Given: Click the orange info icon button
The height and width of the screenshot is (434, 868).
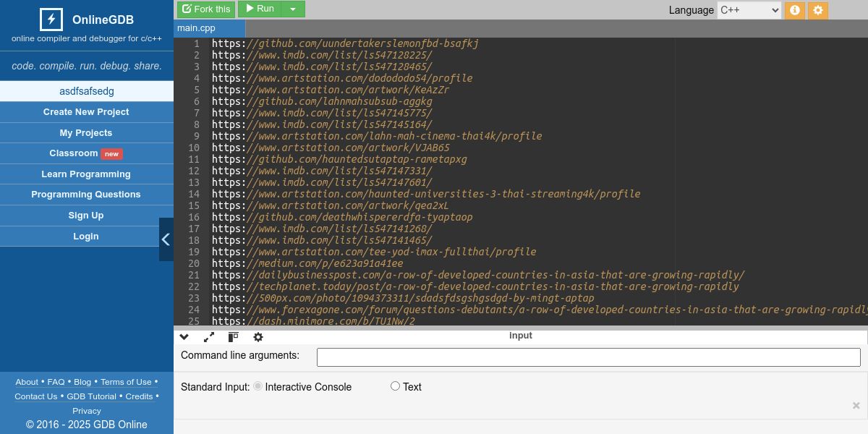Looking at the screenshot, I should click(794, 10).
